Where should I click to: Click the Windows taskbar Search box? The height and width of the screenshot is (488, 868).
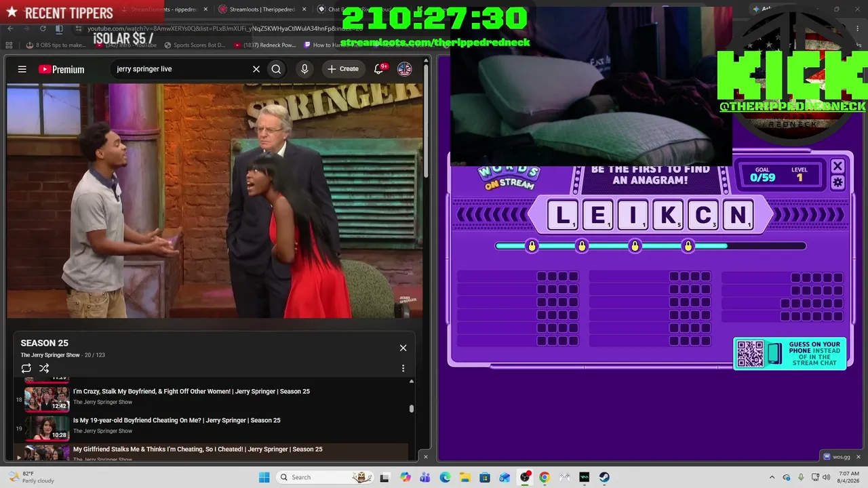point(324,477)
